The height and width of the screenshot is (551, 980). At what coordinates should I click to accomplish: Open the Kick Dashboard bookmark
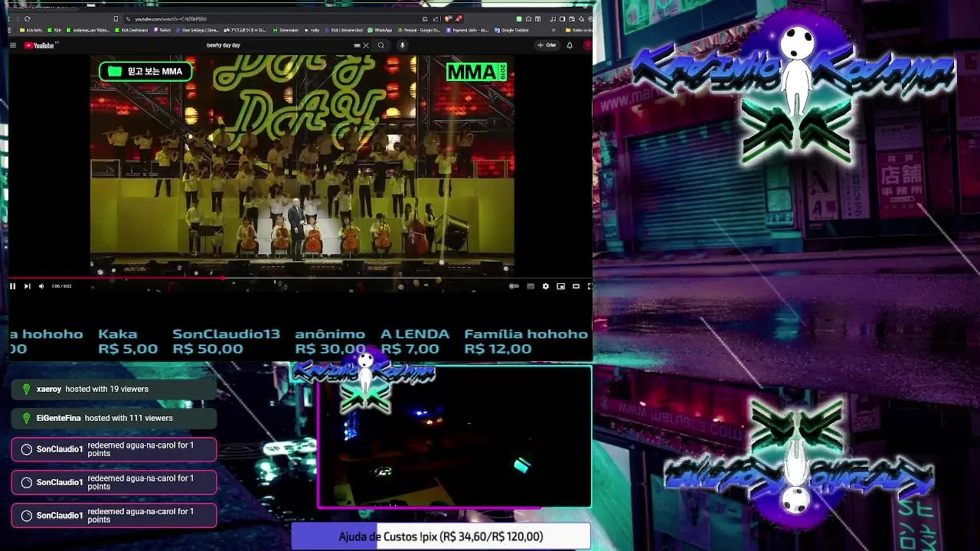pos(132,30)
